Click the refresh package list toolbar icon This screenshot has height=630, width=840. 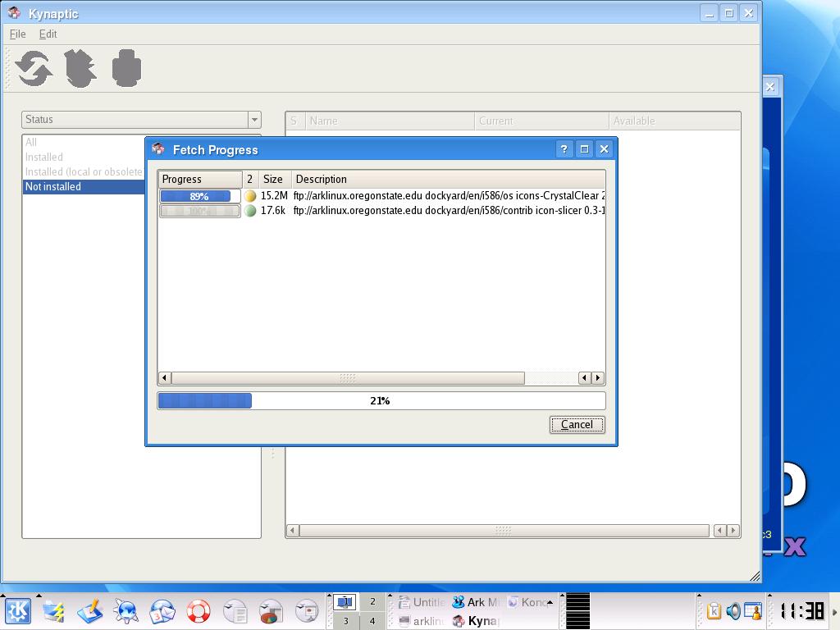click(x=34, y=69)
